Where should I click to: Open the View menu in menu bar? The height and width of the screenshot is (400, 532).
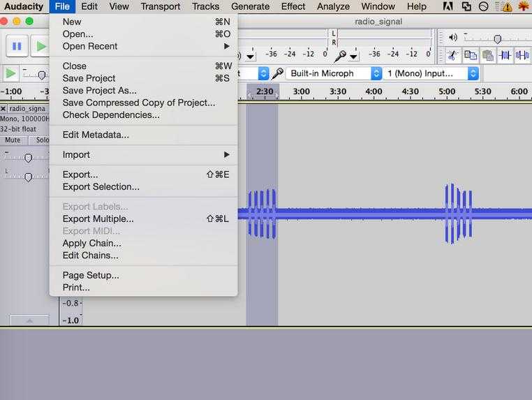tap(119, 6)
